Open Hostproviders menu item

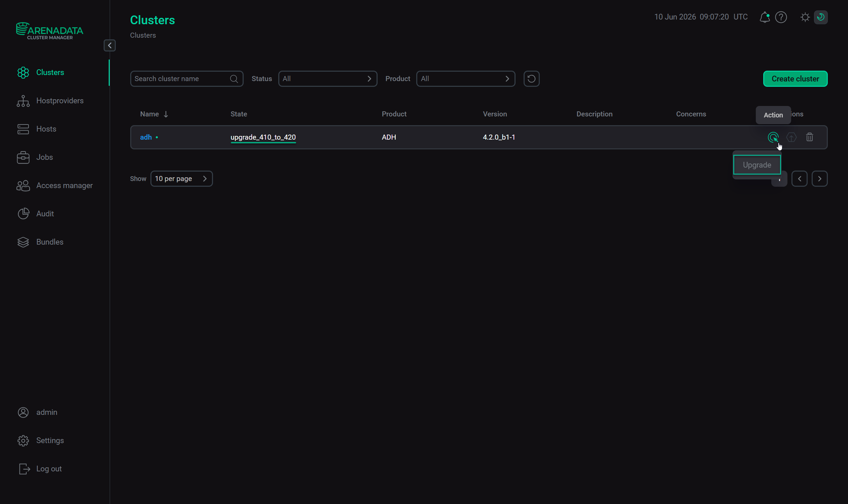tap(60, 101)
